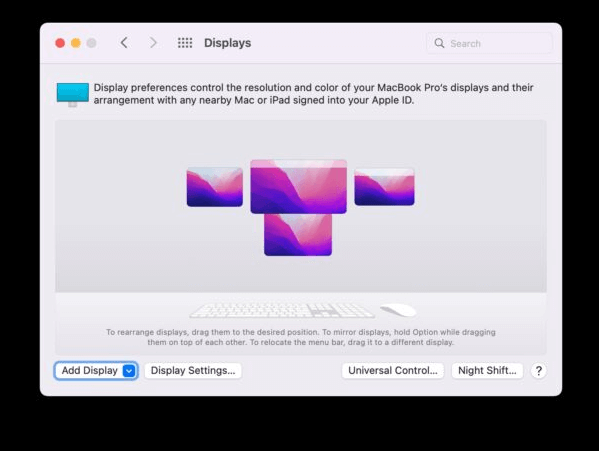The width and height of the screenshot is (599, 451).
Task: Open the Add Display dropdown arrow
Action: [x=129, y=371]
